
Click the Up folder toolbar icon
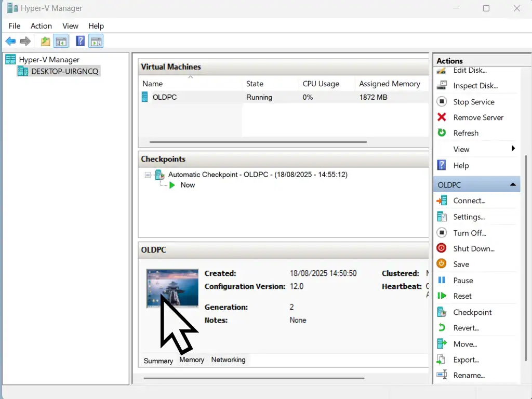click(x=46, y=41)
